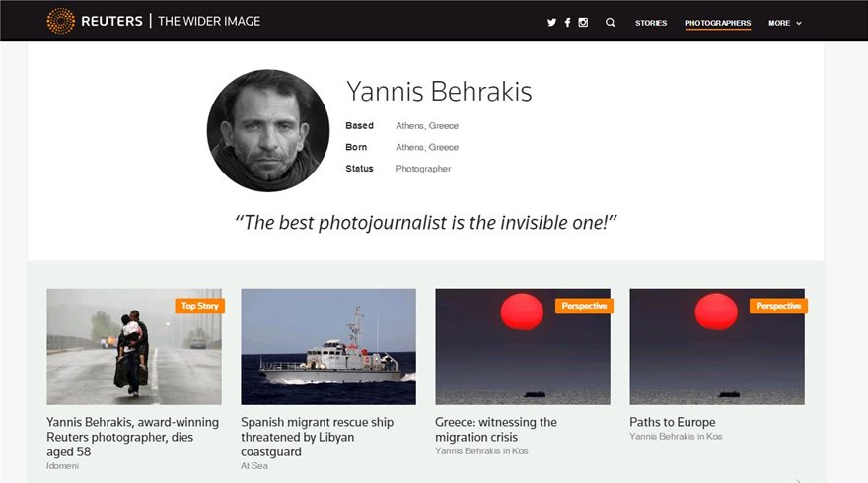
Task: Click Top Story orange badge
Action: pos(199,306)
